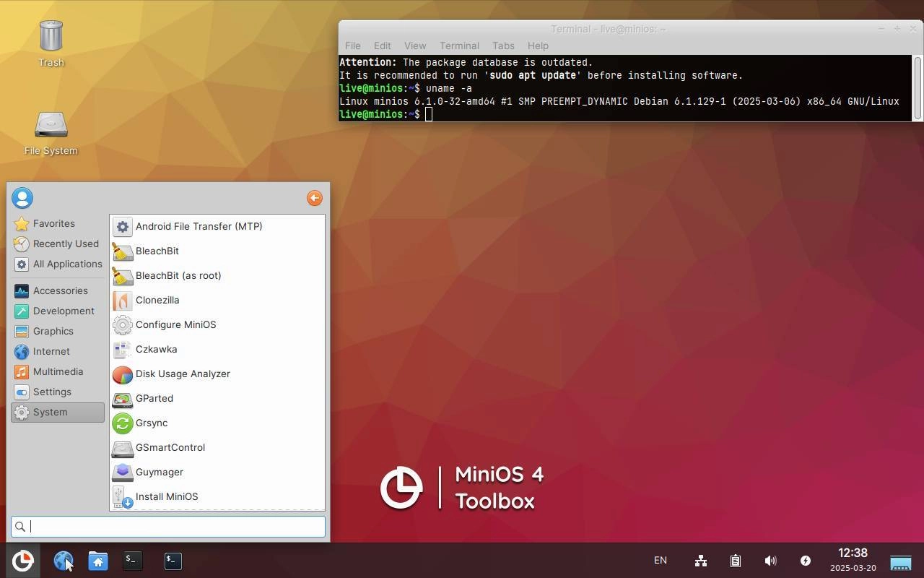This screenshot has width=924, height=578.
Task: Select the Trash desktop icon
Action: tap(51, 43)
